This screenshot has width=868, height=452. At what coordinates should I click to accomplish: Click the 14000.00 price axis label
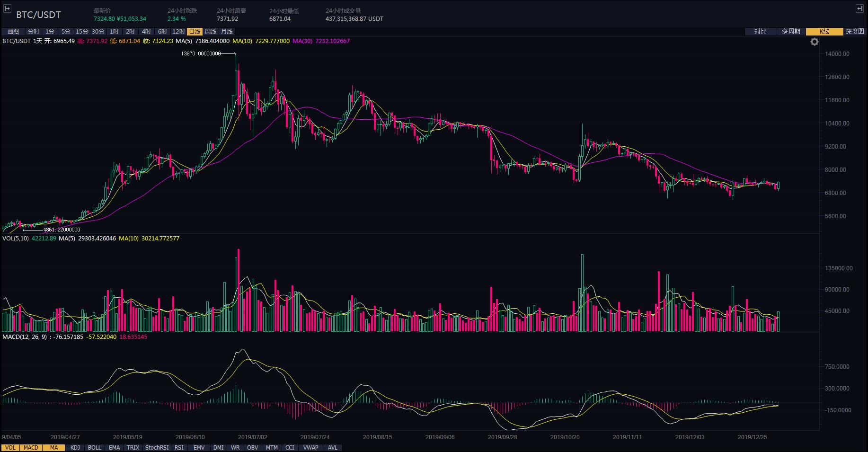click(x=837, y=54)
